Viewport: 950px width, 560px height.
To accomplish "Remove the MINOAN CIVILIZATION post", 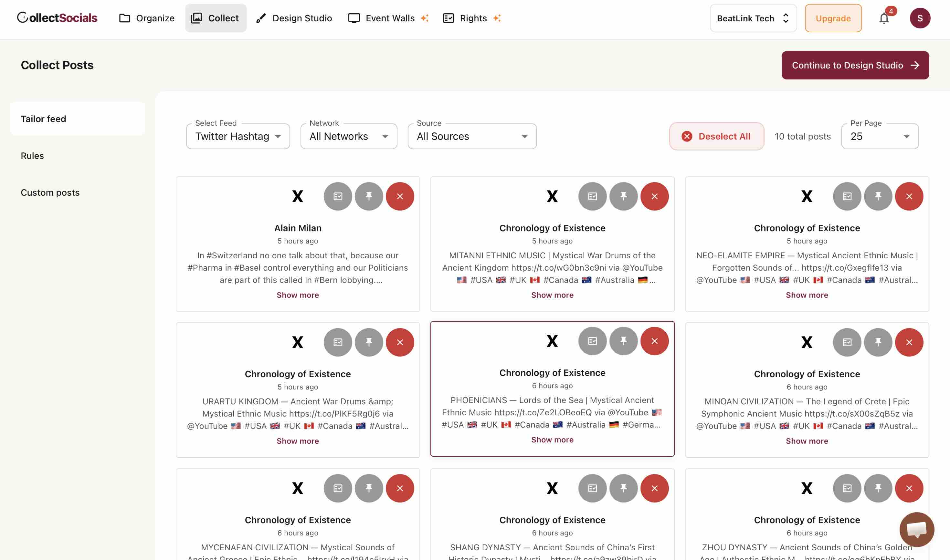I will point(909,342).
